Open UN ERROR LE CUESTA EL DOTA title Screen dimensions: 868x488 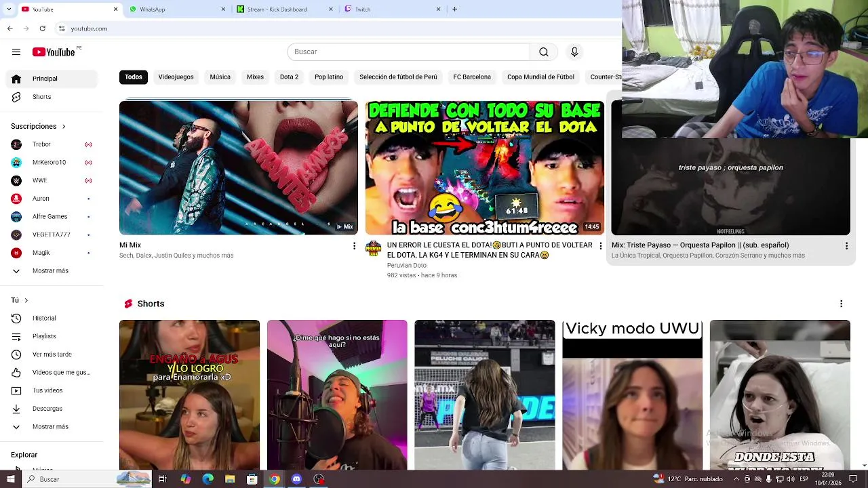coord(489,250)
